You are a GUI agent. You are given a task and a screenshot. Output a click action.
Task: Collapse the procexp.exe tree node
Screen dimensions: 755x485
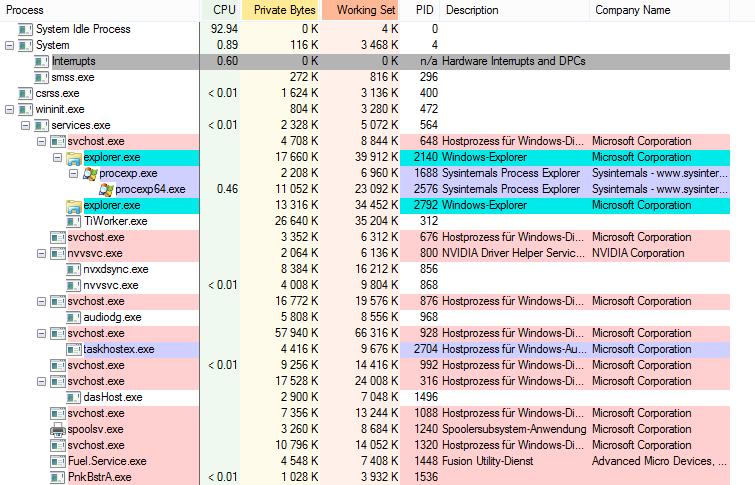(73, 173)
